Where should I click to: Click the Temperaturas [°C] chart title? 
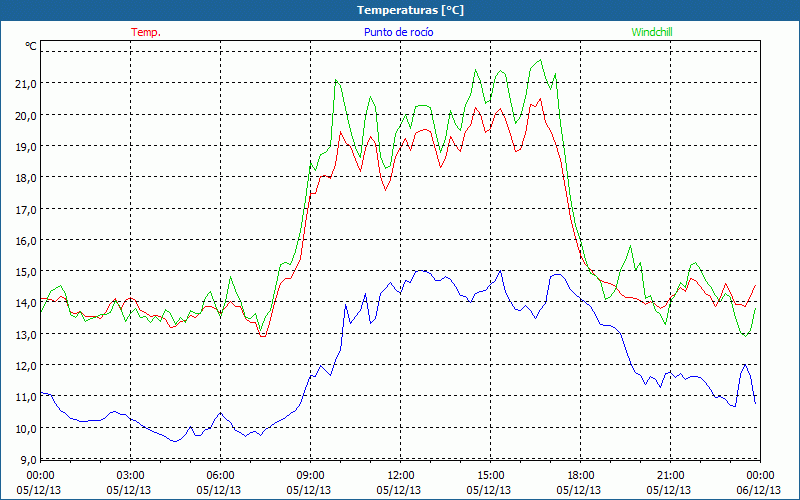[x=410, y=10]
